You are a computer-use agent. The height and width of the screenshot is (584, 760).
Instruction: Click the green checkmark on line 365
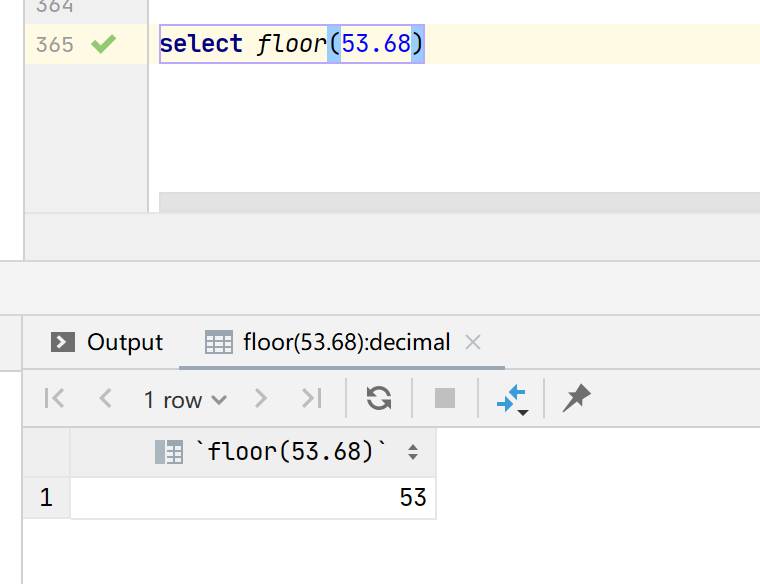tap(104, 44)
